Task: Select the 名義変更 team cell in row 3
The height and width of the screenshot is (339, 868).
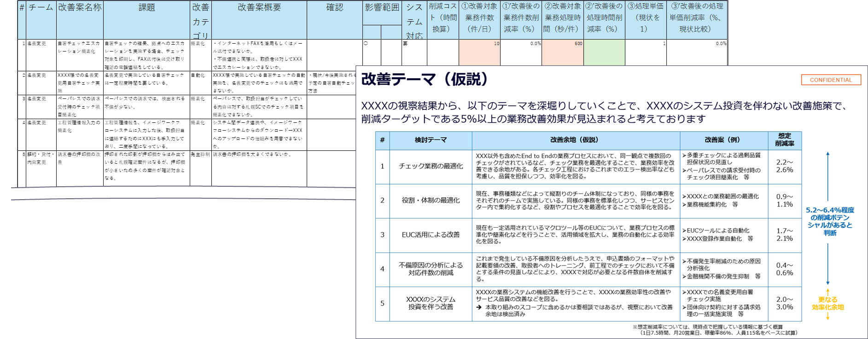Action: 41,107
